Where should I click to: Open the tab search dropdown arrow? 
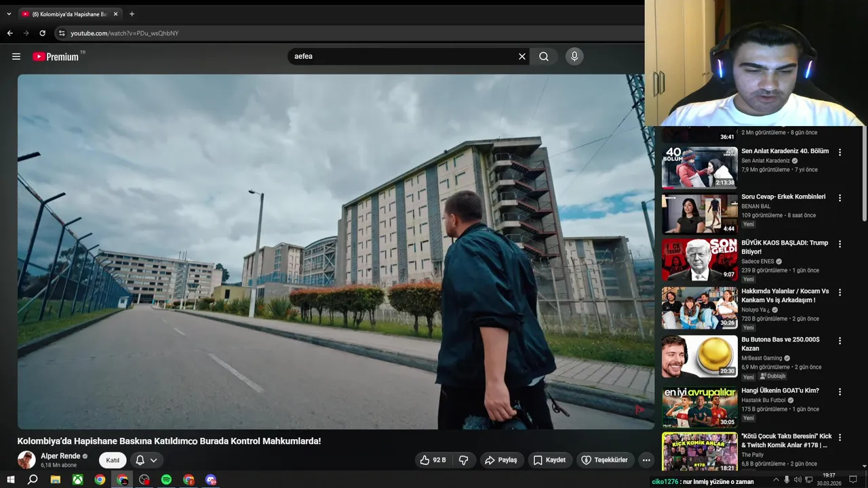click(x=9, y=14)
